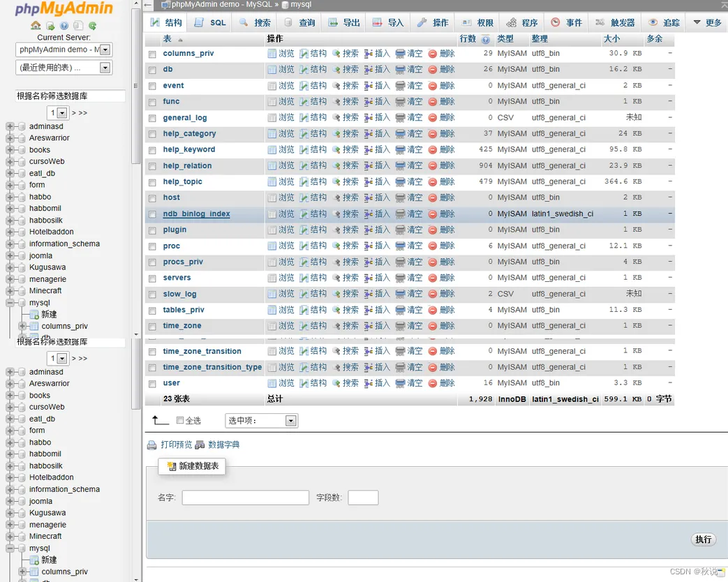This screenshot has width=728, height=582.
Task: Click the new table name input field
Action: [246, 498]
